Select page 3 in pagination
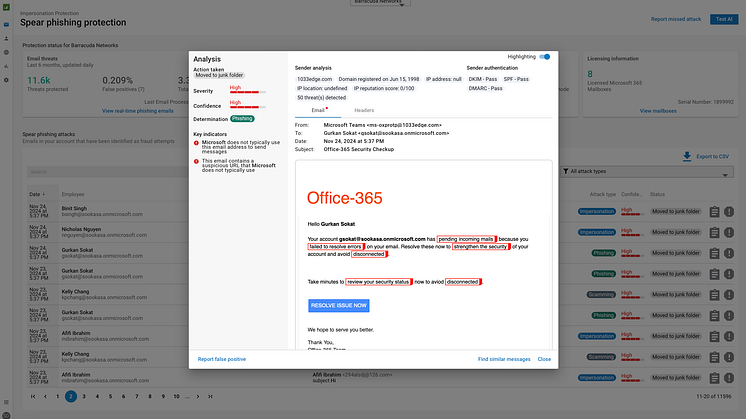746x419 pixels. [84, 396]
